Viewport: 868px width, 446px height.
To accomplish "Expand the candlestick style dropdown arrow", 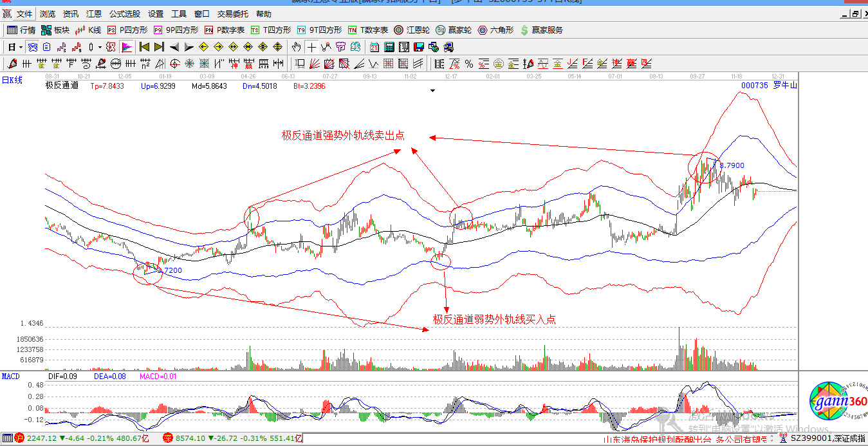I will (100, 47).
